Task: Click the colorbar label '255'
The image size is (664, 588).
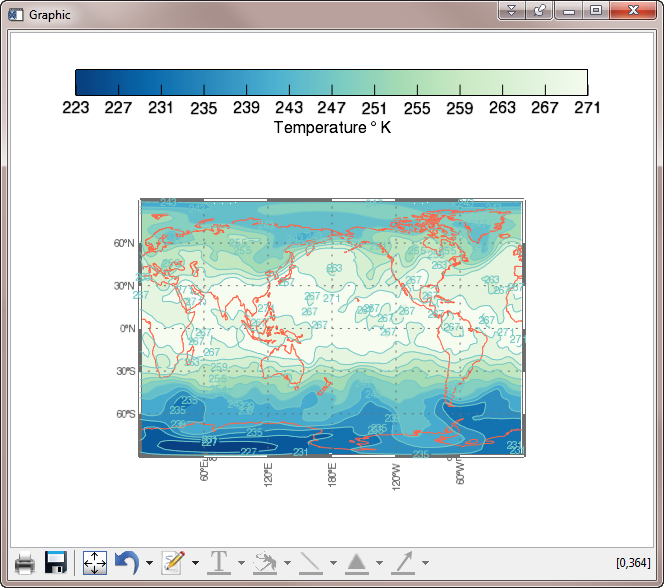Action: 417,108
